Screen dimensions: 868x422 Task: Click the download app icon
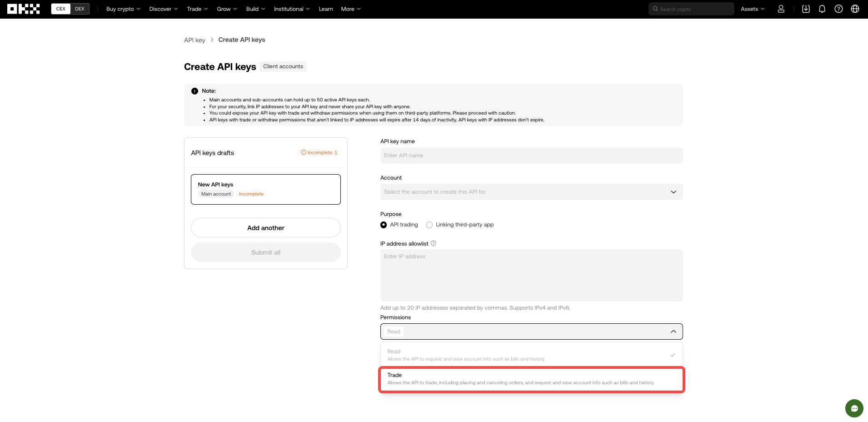[x=805, y=9]
